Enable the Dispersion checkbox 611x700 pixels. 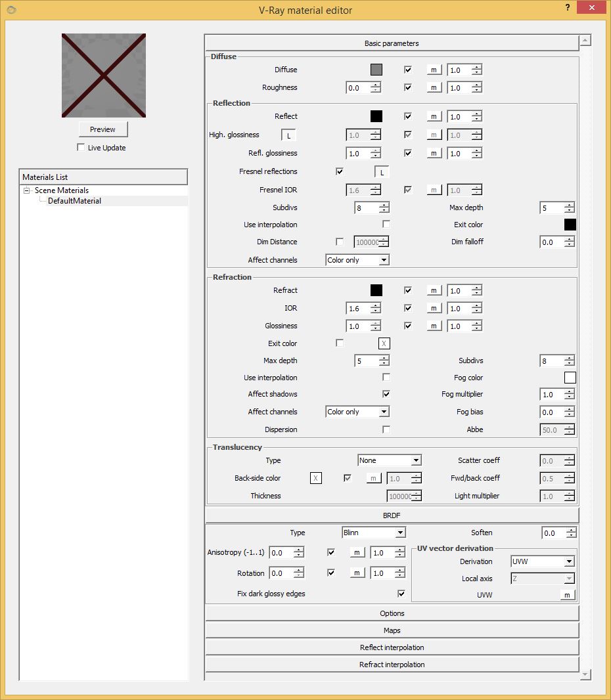pos(386,429)
